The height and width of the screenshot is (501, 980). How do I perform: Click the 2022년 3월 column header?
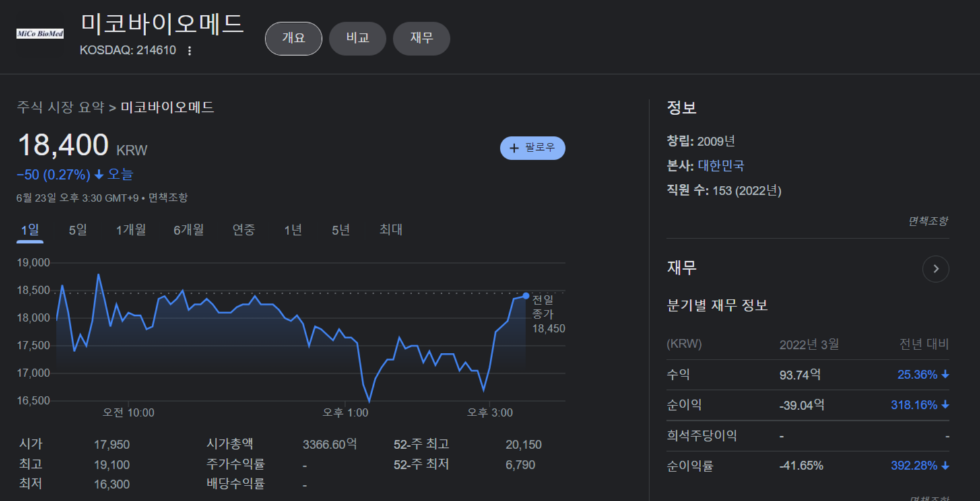[809, 345]
